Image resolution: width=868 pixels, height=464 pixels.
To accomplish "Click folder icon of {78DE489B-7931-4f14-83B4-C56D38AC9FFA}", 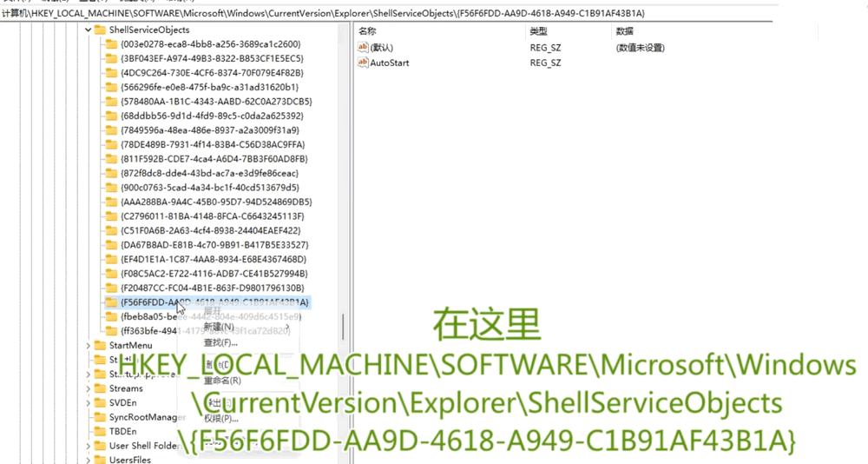I will [x=111, y=145].
